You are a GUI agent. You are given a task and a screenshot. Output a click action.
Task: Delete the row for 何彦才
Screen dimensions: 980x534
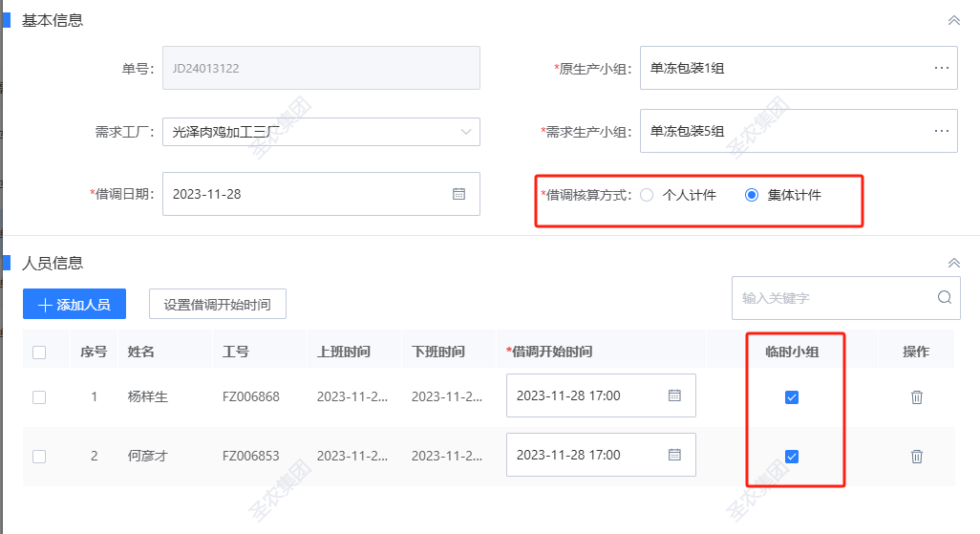[x=916, y=456]
